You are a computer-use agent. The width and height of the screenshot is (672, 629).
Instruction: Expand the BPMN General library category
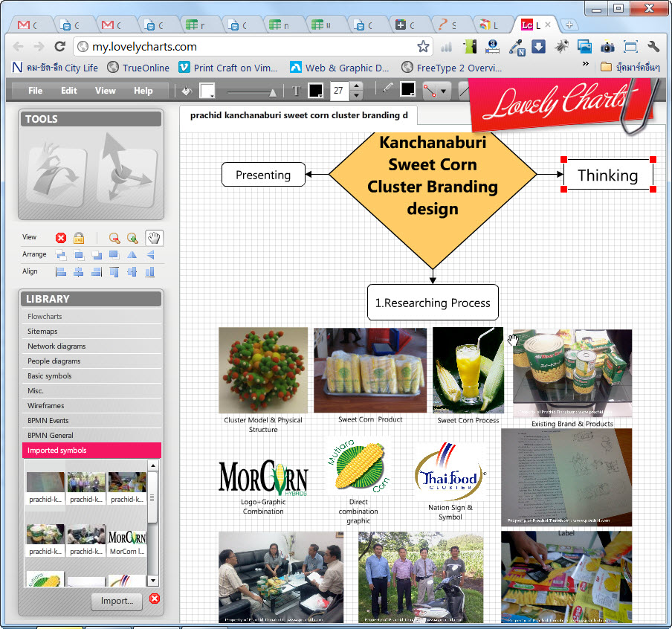click(91, 435)
